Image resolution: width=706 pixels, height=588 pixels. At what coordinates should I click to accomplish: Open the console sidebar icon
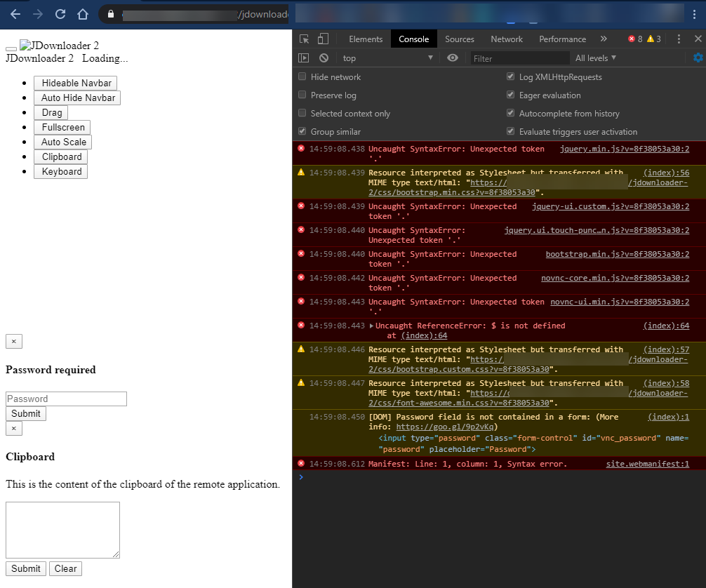[305, 58]
